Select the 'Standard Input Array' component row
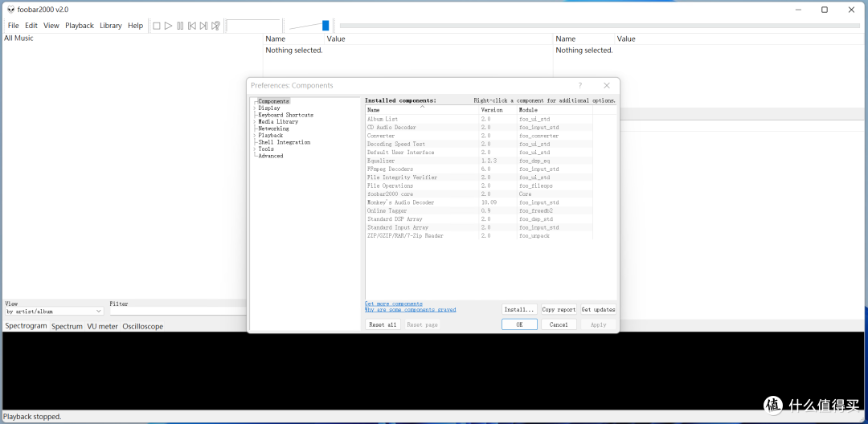The width and height of the screenshot is (868, 424). tap(479, 227)
